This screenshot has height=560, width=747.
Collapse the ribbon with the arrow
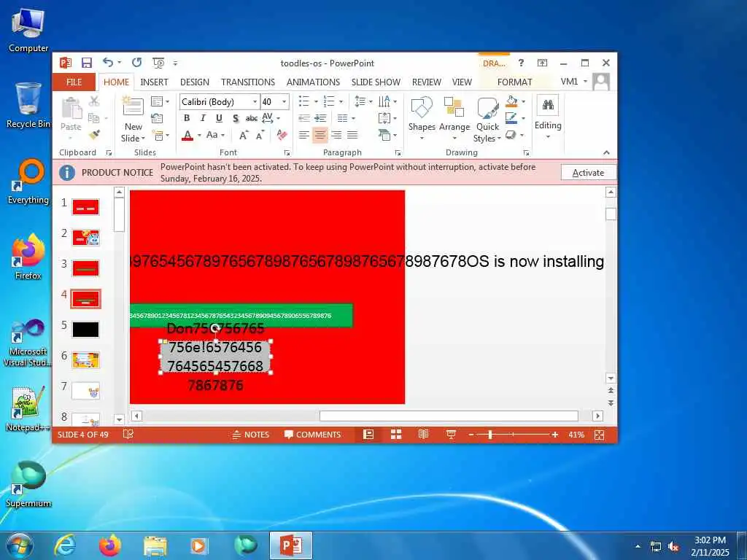tap(606, 152)
